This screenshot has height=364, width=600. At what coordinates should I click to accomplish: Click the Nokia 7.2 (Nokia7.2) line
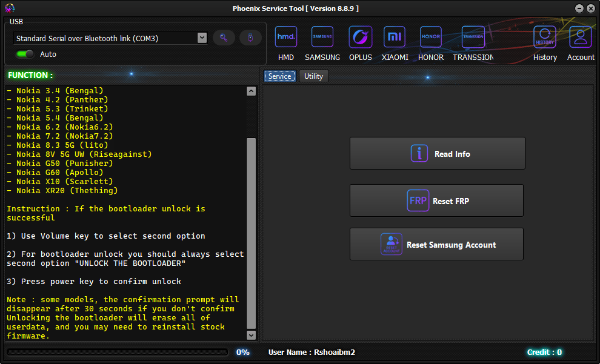click(x=59, y=136)
